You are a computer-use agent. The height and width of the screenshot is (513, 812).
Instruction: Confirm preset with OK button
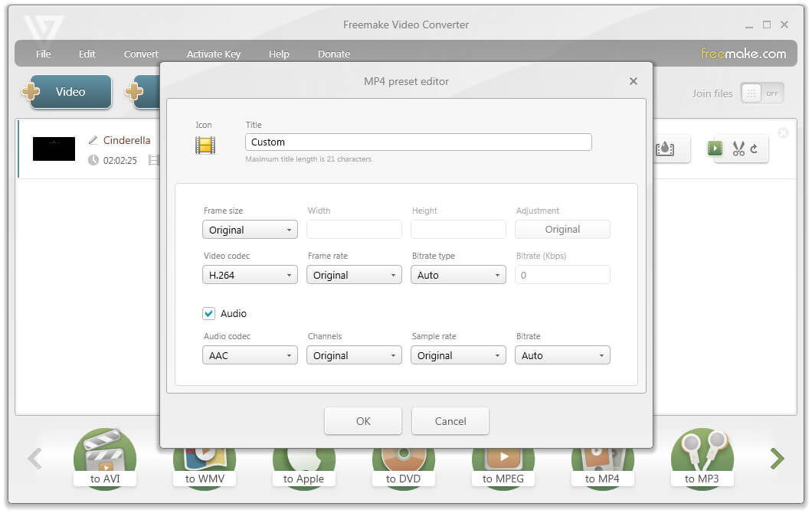tap(363, 421)
